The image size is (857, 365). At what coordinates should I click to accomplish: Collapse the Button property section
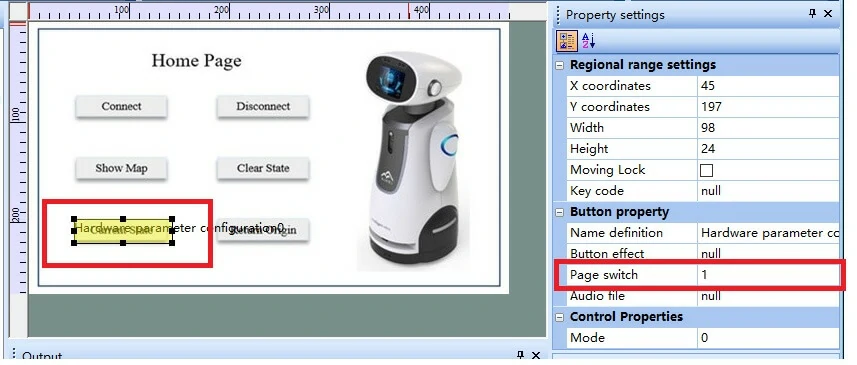(560, 212)
